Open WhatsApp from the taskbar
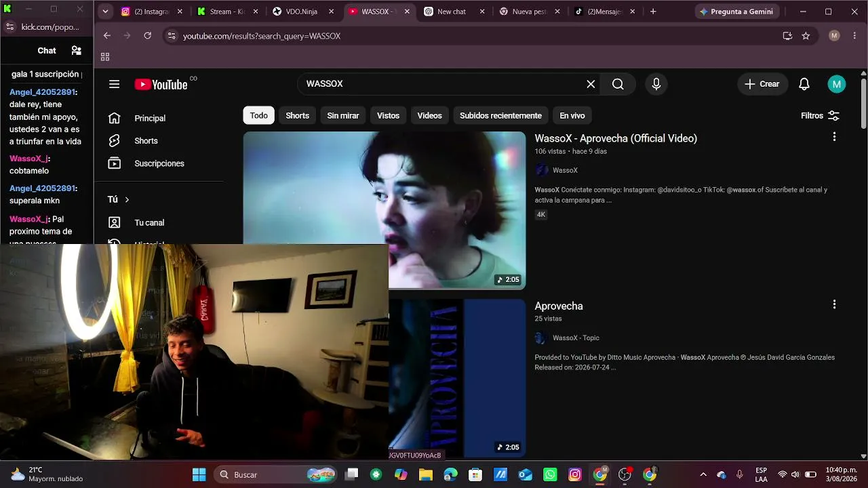Image resolution: width=868 pixels, height=488 pixels. (550, 474)
